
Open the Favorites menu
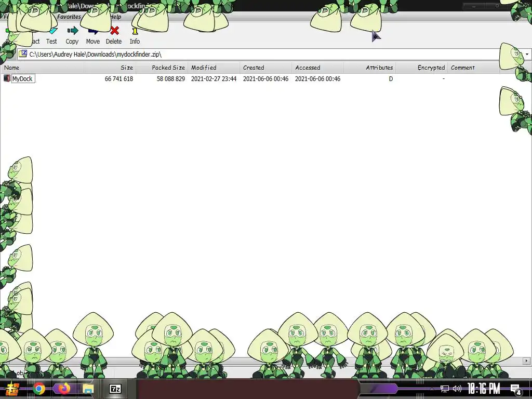(x=69, y=17)
